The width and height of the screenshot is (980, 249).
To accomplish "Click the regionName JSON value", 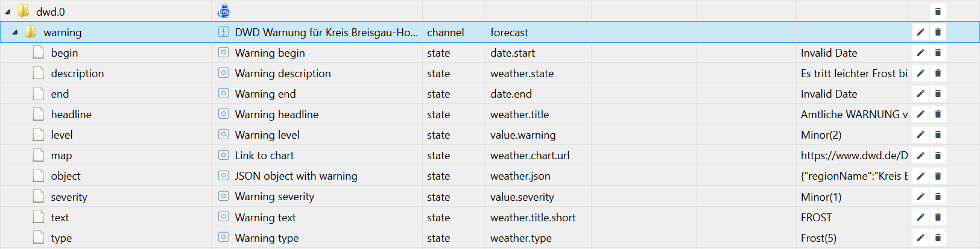I will (854, 176).
